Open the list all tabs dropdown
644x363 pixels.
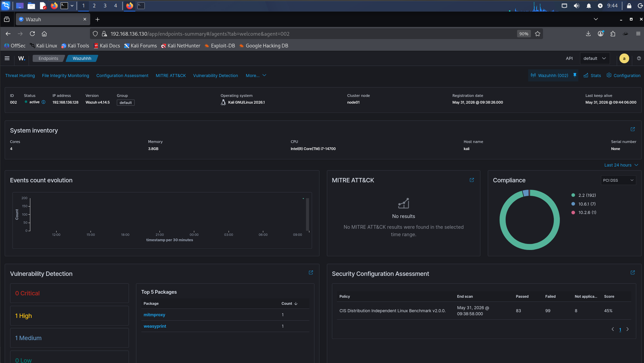(x=596, y=19)
